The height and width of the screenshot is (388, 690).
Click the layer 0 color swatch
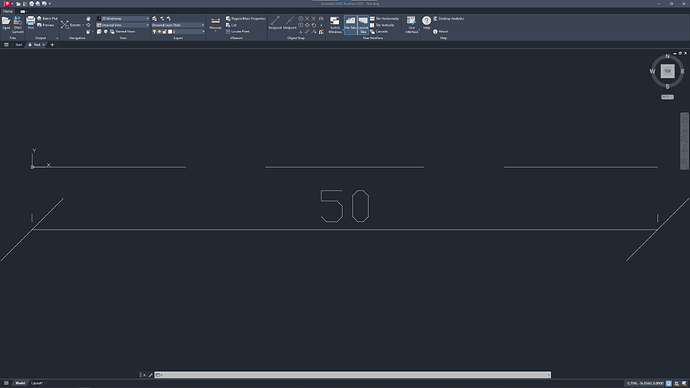[x=170, y=32]
